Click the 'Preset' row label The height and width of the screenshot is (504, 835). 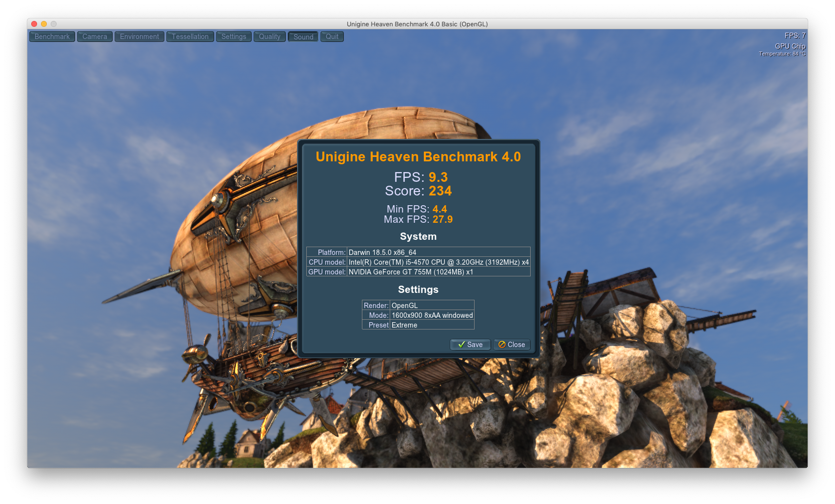(379, 325)
